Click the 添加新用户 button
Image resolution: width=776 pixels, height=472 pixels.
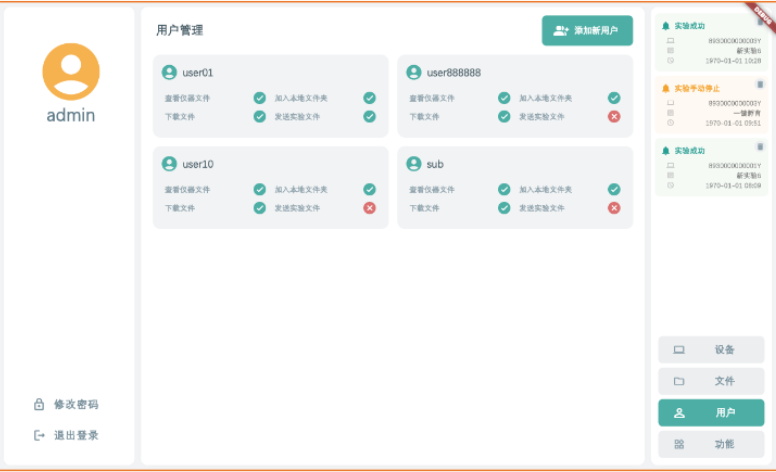coord(587,31)
